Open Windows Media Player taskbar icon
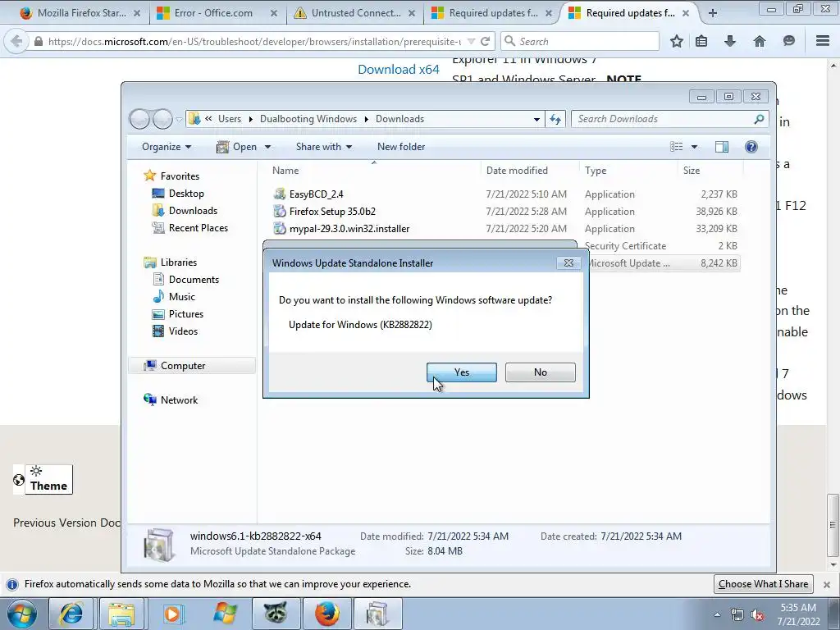This screenshot has width=840, height=630. point(172,614)
